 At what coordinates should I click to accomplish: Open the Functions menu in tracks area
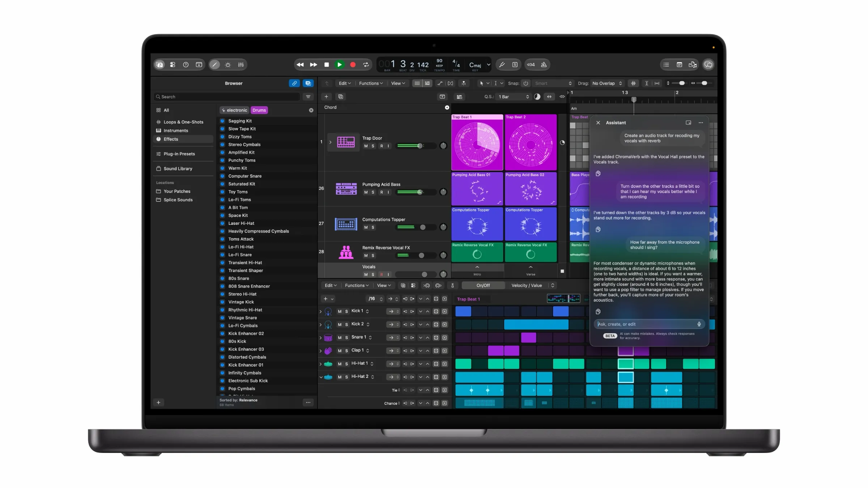tap(371, 83)
